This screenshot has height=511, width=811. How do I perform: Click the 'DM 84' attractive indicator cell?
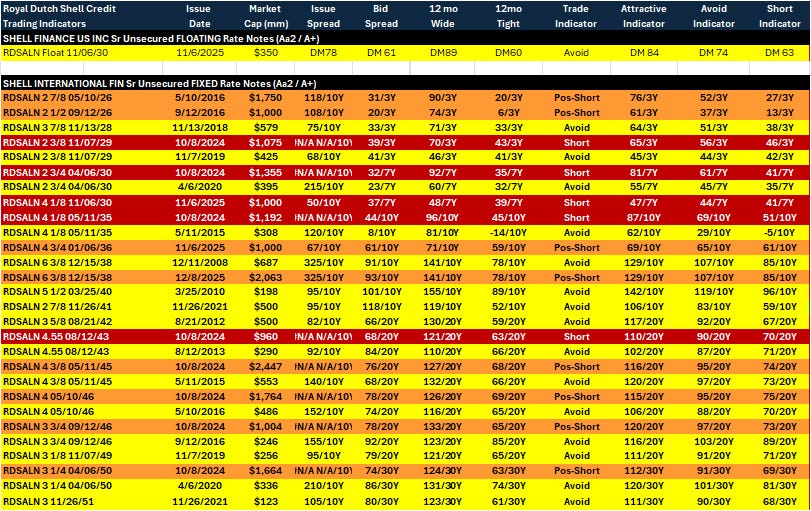click(644, 53)
